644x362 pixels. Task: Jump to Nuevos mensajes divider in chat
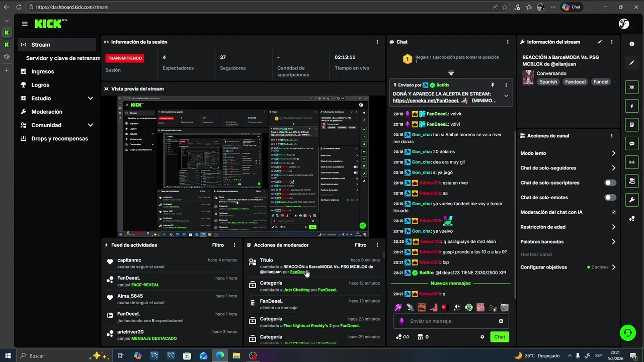tap(451, 283)
